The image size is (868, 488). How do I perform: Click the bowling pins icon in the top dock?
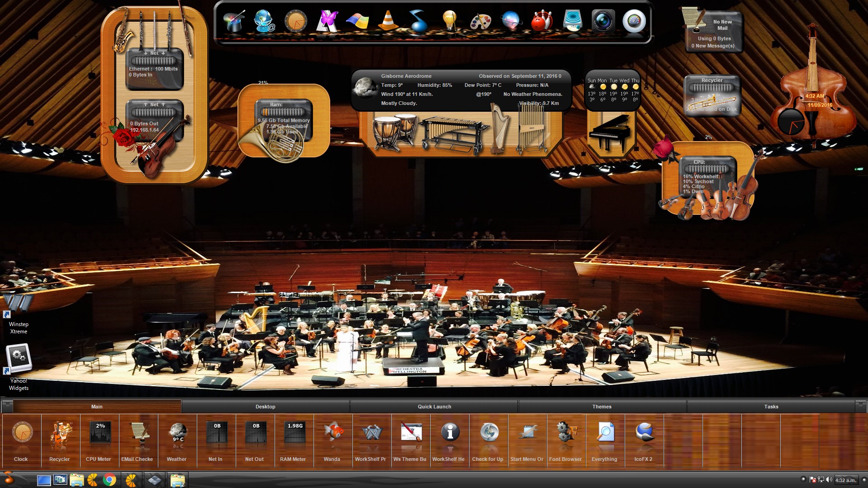pos(541,21)
